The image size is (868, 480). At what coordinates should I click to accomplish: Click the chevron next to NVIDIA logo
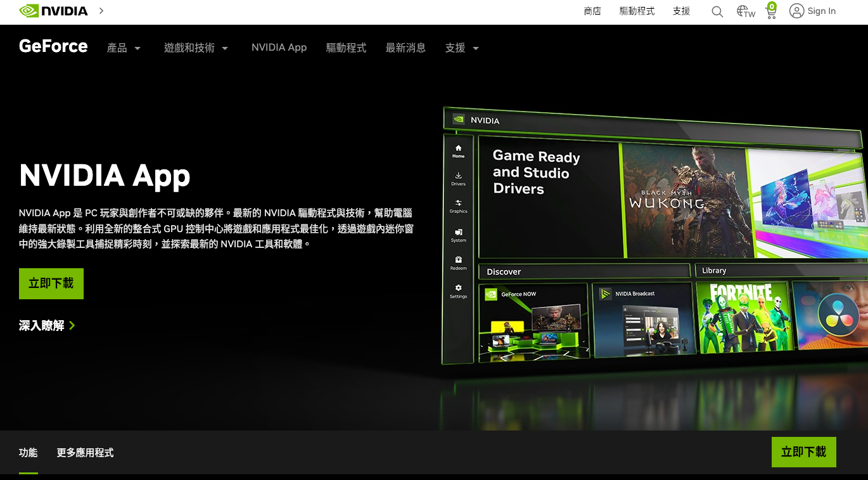point(101,11)
